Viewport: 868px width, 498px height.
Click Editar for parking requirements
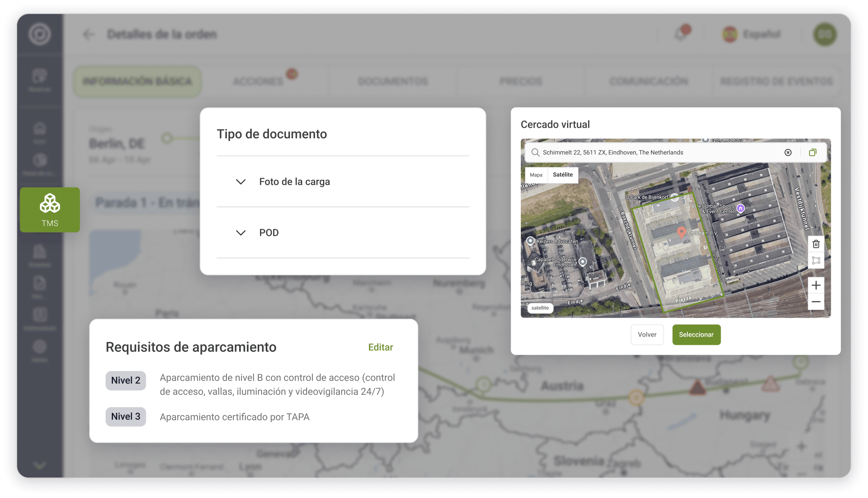click(380, 347)
